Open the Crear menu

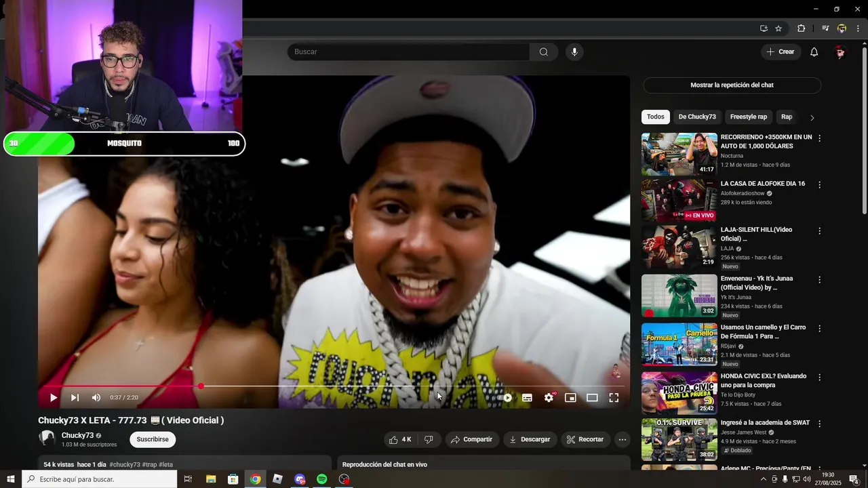click(781, 52)
